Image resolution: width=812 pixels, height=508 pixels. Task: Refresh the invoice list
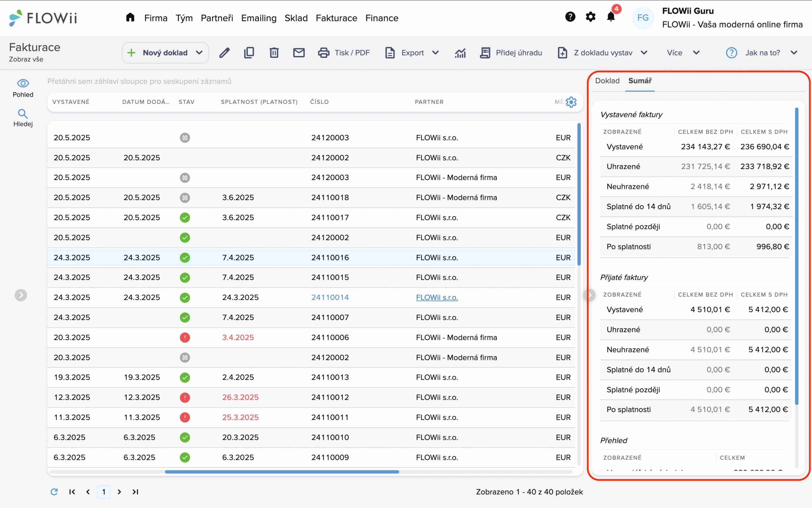54,492
